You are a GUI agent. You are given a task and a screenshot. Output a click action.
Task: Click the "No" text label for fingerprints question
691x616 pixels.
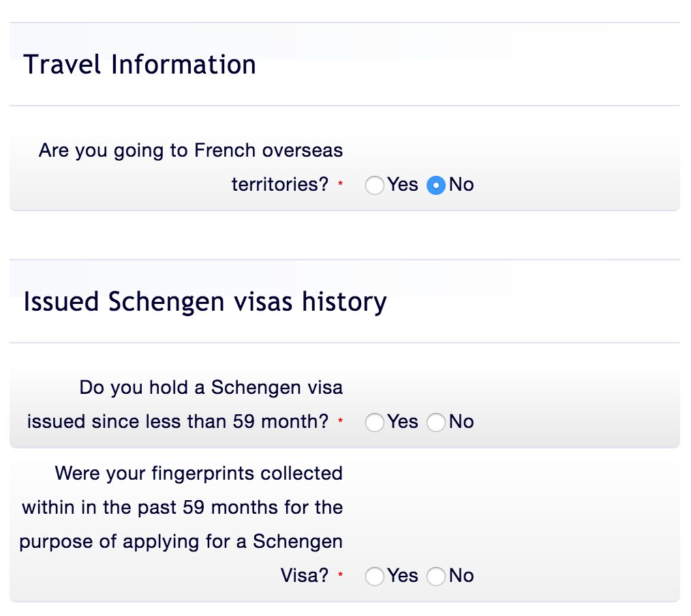[x=461, y=576]
